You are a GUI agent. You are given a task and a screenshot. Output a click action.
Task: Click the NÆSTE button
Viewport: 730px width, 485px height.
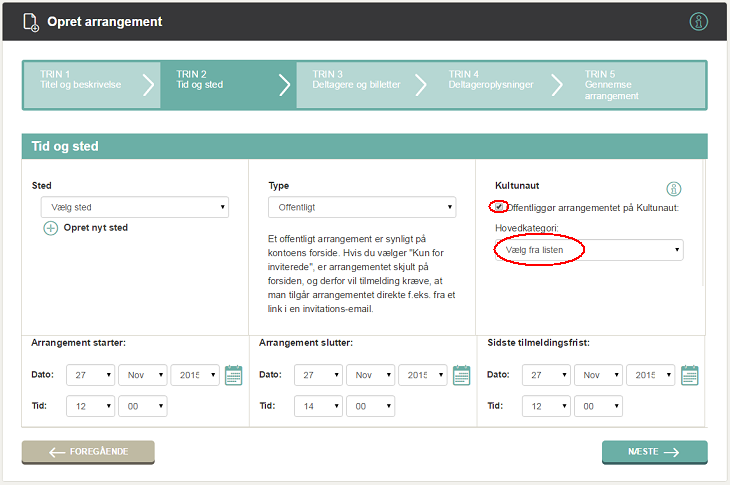click(655, 451)
